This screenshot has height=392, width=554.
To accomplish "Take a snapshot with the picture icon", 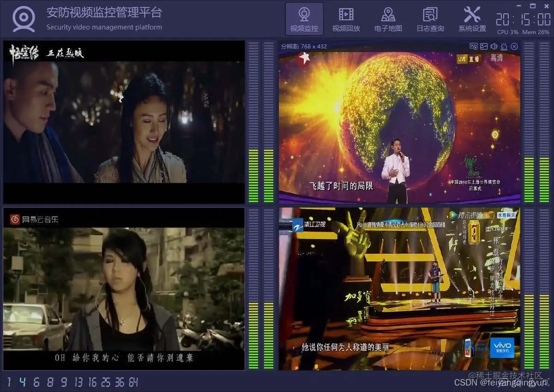I will 484,46.
